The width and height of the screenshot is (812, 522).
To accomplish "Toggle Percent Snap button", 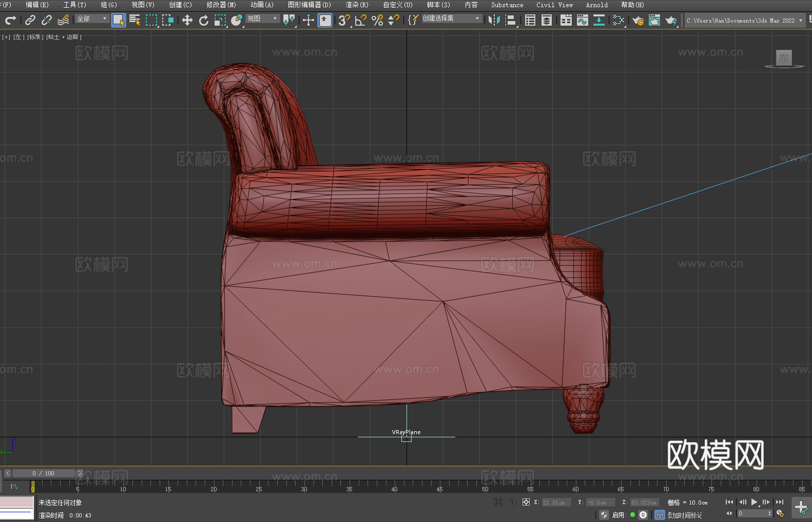I will (x=377, y=20).
